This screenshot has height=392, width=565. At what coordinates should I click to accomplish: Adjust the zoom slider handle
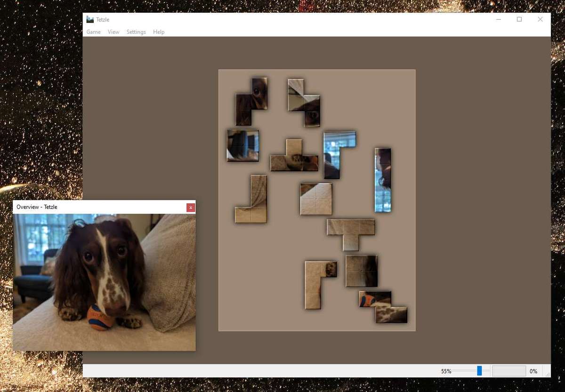(479, 371)
